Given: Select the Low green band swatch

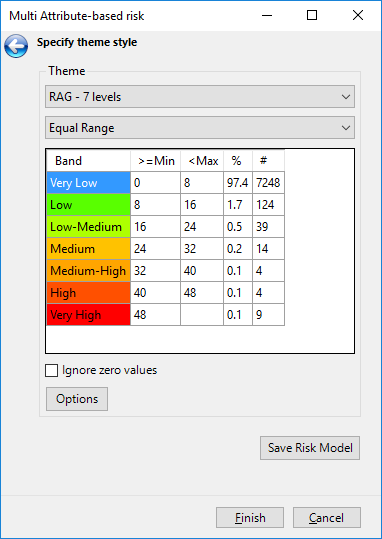Looking at the screenshot, I should click(x=88, y=205).
